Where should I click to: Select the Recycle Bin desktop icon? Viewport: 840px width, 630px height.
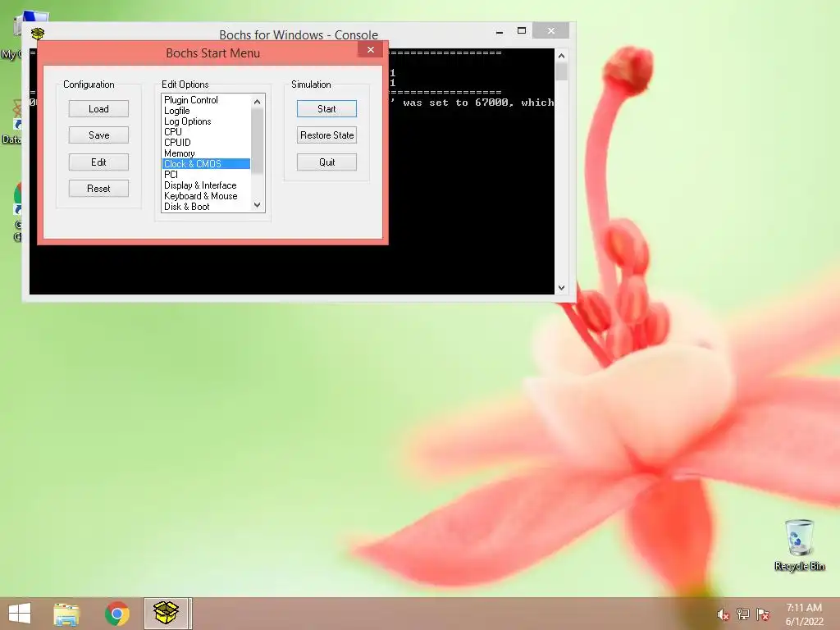click(799, 545)
